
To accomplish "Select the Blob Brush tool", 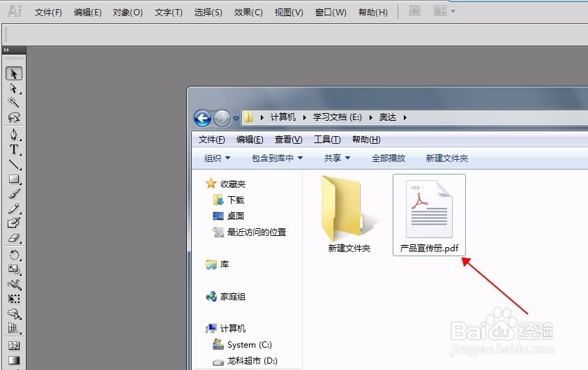I will (x=14, y=223).
